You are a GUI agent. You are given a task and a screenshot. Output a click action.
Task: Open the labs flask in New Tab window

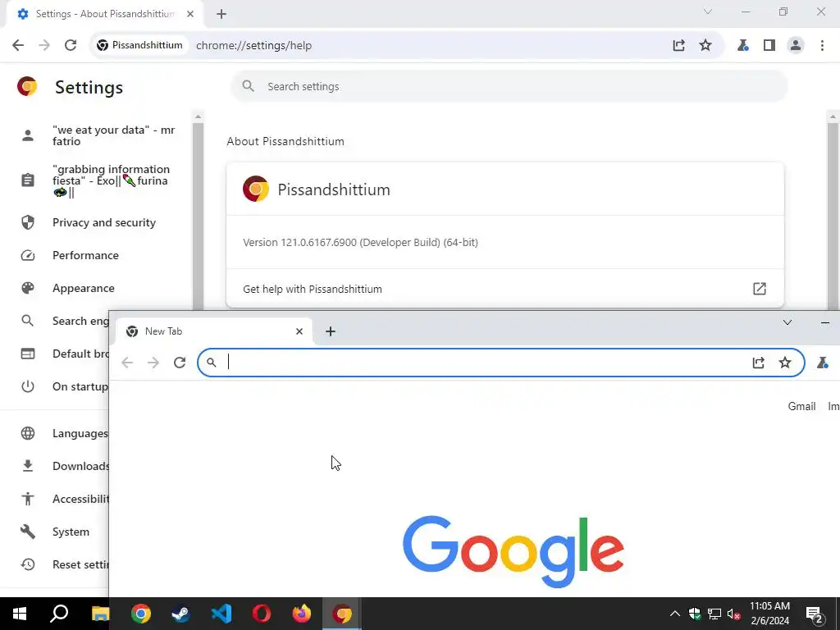[x=822, y=363]
